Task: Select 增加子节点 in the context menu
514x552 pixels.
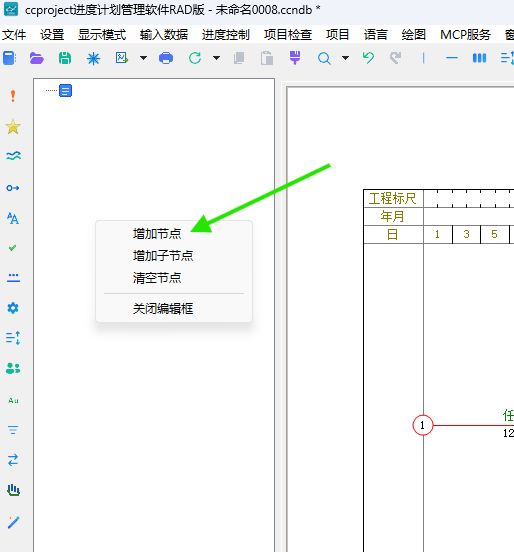Action: click(x=163, y=256)
